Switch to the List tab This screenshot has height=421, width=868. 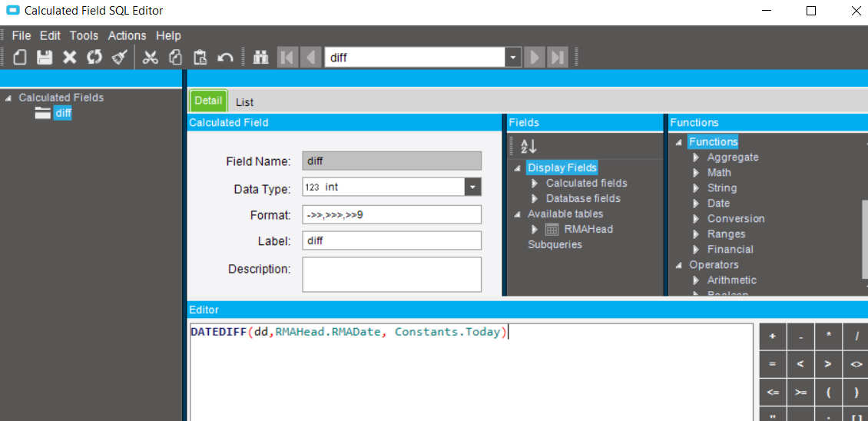tap(245, 102)
